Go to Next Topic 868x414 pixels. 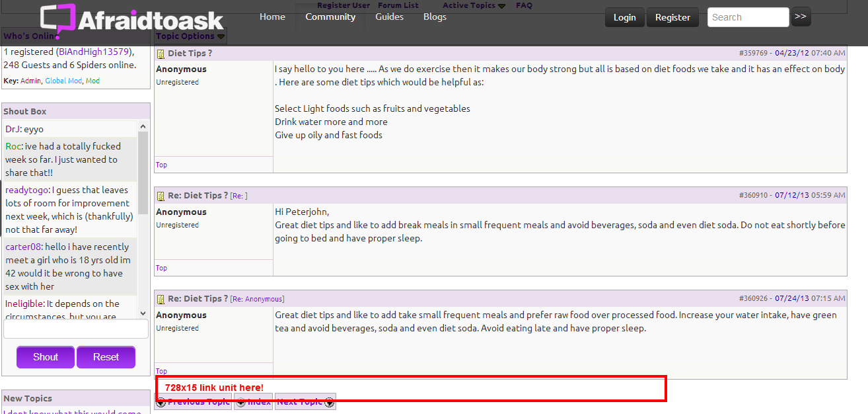(x=299, y=402)
